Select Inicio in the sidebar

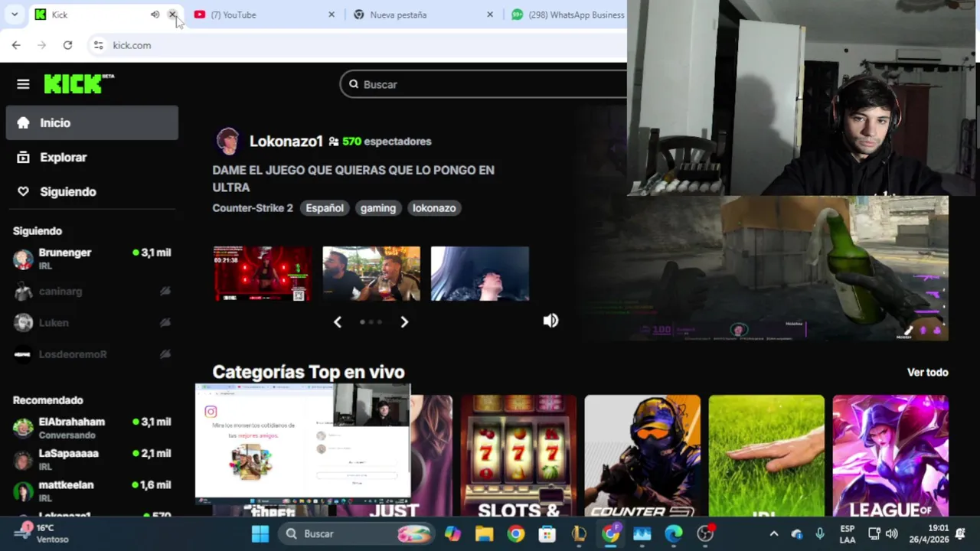coord(92,122)
